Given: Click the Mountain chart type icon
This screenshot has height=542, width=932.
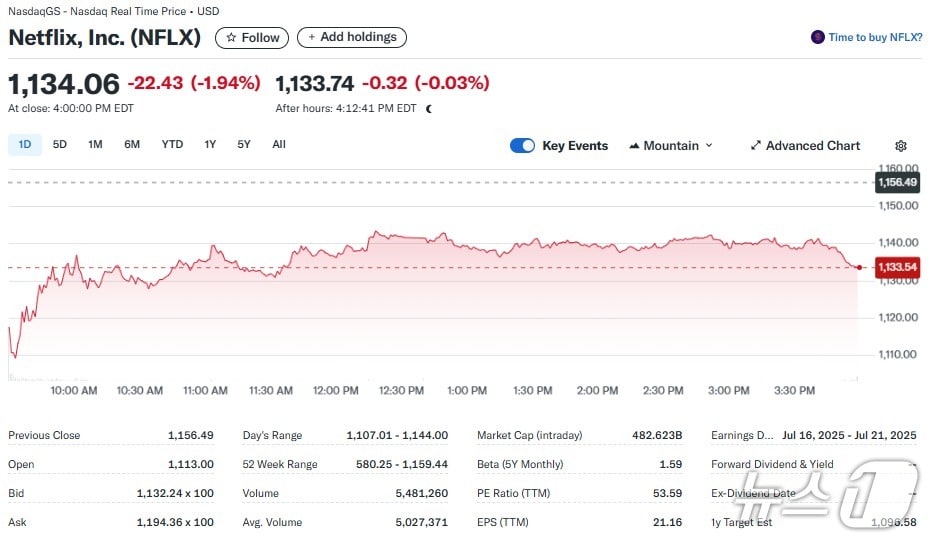Looking at the screenshot, I should (x=634, y=146).
